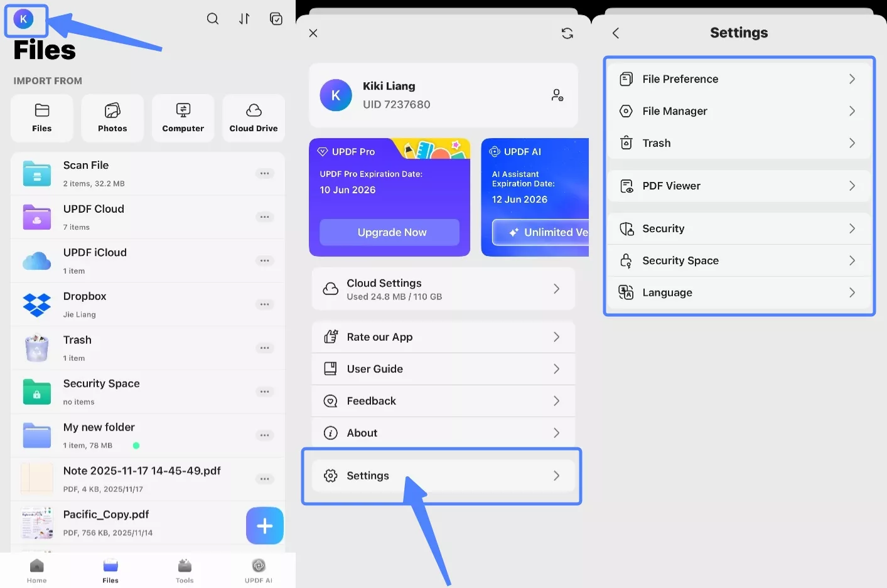The image size is (887, 588).
Task: Tap the Security Space padlock icon
Action: (626, 260)
